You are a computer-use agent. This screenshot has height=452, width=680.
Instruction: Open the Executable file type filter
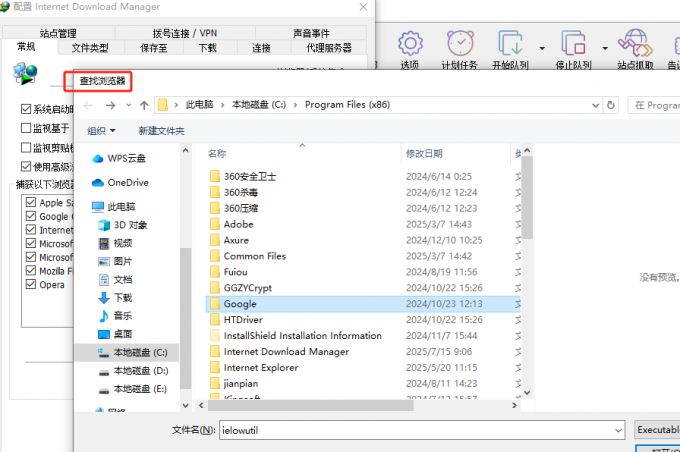(x=657, y=430)
